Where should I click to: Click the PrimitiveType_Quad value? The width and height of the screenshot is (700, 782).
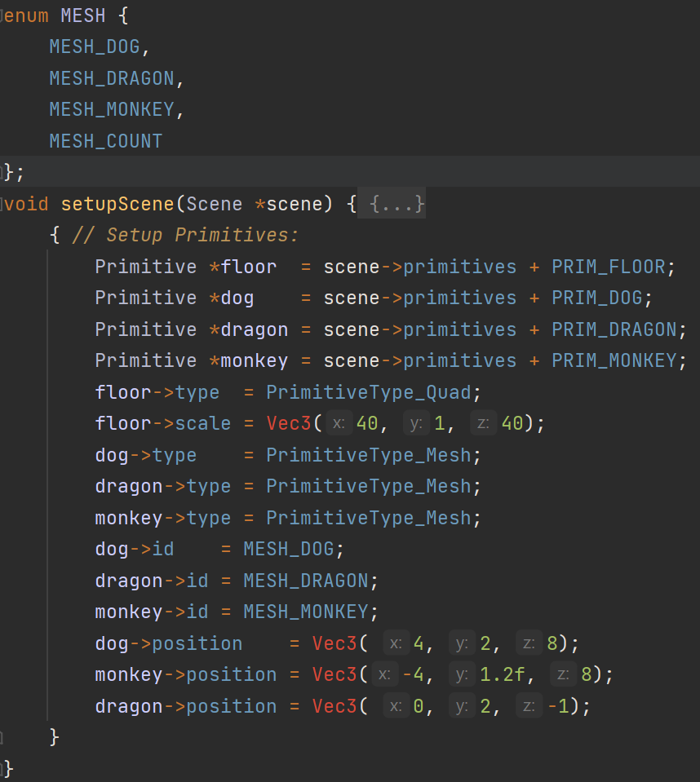pos(368,392)
